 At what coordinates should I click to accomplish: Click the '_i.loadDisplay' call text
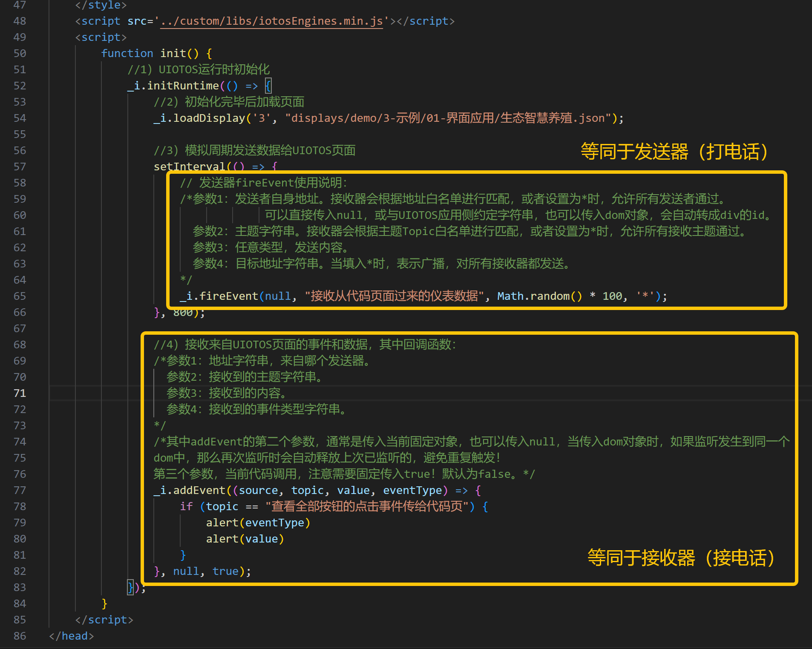coord(199,118)
